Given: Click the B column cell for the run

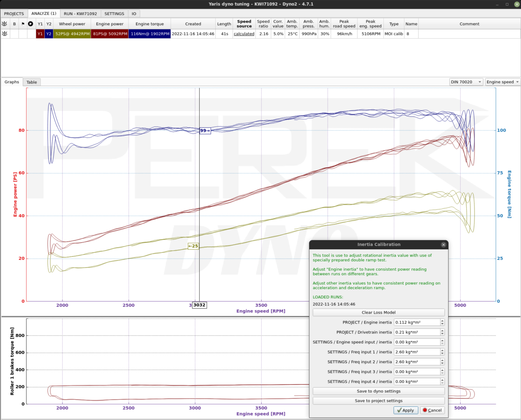Looking at the screenshot, I should 13,33.
